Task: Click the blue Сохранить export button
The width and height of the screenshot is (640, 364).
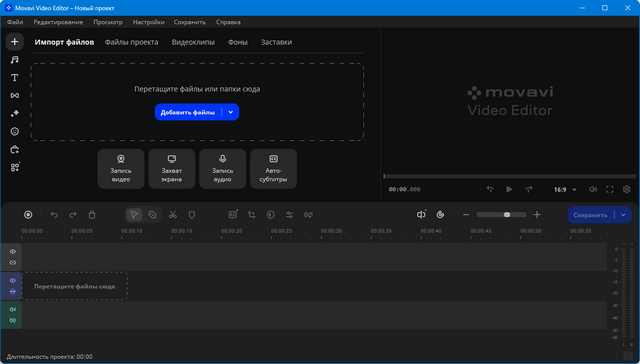Action: point(590,215)
